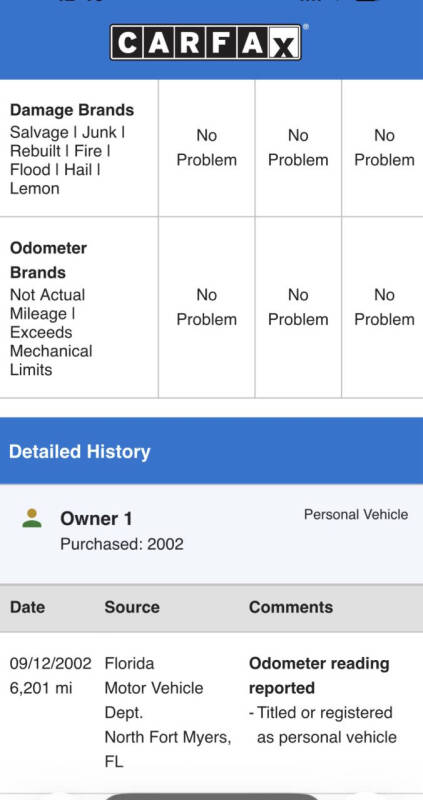Click the Owner 1 person icon

(32, 518)
